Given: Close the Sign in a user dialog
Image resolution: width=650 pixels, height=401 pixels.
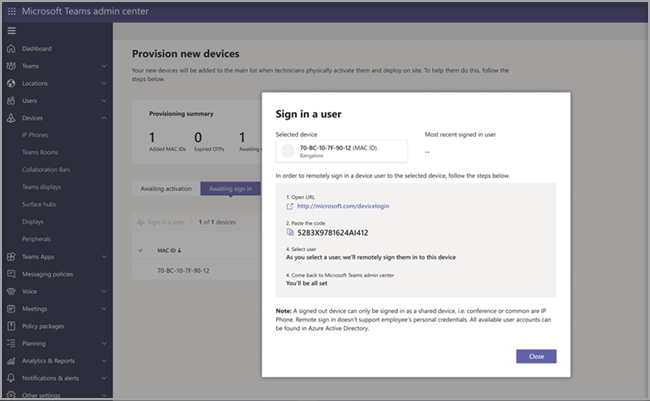Looking at the screenshot, I should click(x=536, y=356).
